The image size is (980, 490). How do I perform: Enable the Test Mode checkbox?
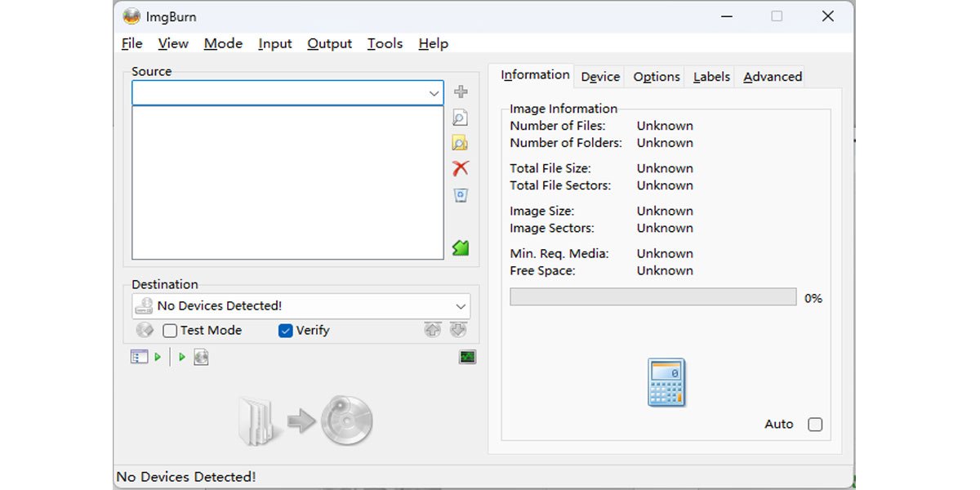pos(170,331)
